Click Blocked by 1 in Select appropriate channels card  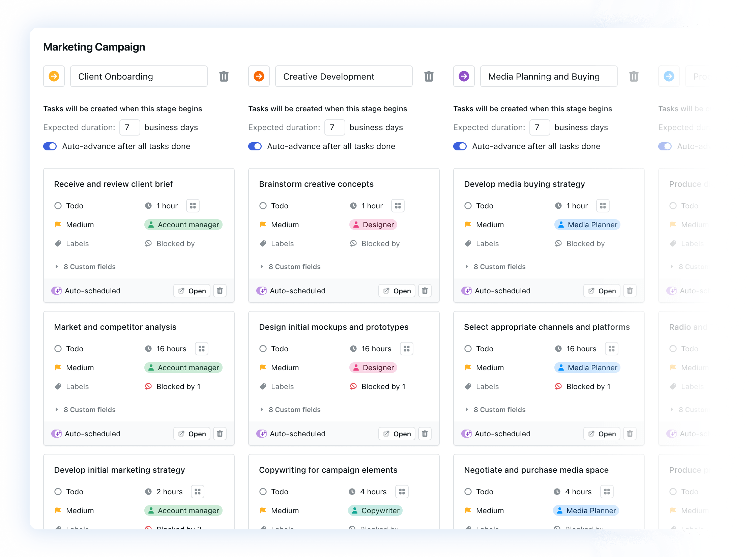pyautogui.click(x=583, y=386)
